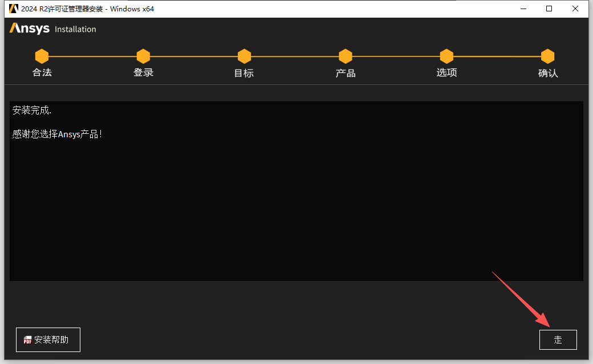Select the 登录 step label
Screen dimensions: 593x364
(x=143, y=72)
